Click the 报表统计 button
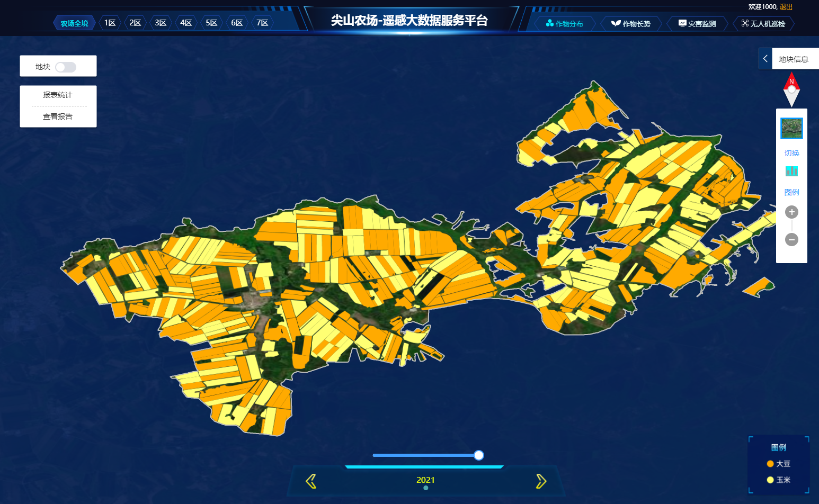 coord(58,95)
